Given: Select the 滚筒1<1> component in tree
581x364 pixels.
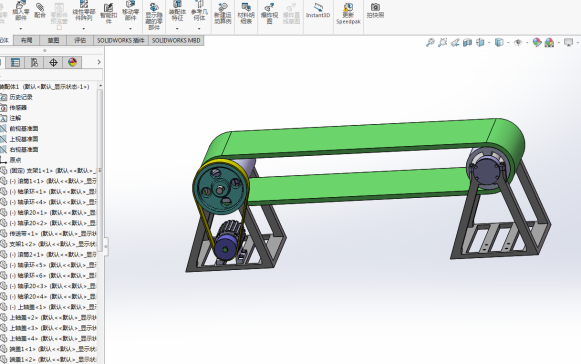Looking at the screenshot, I should pos(53,181).
